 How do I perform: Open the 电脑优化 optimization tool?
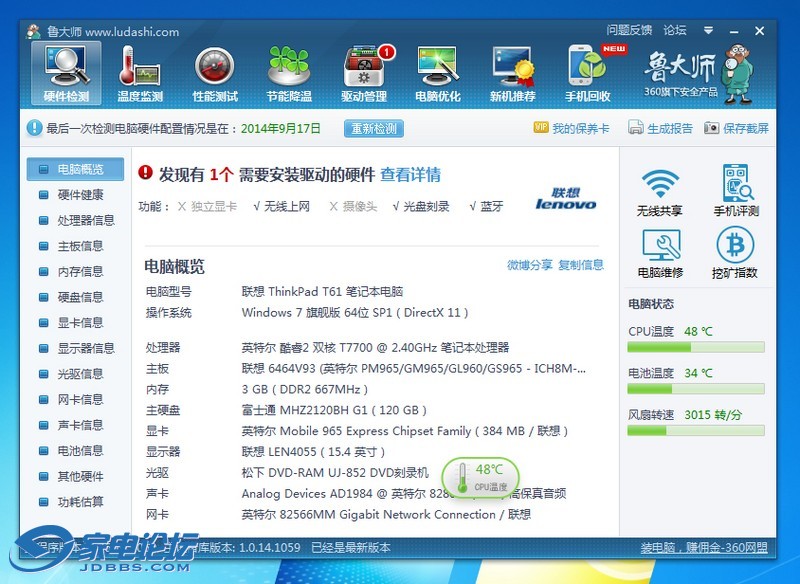point(438,73)
